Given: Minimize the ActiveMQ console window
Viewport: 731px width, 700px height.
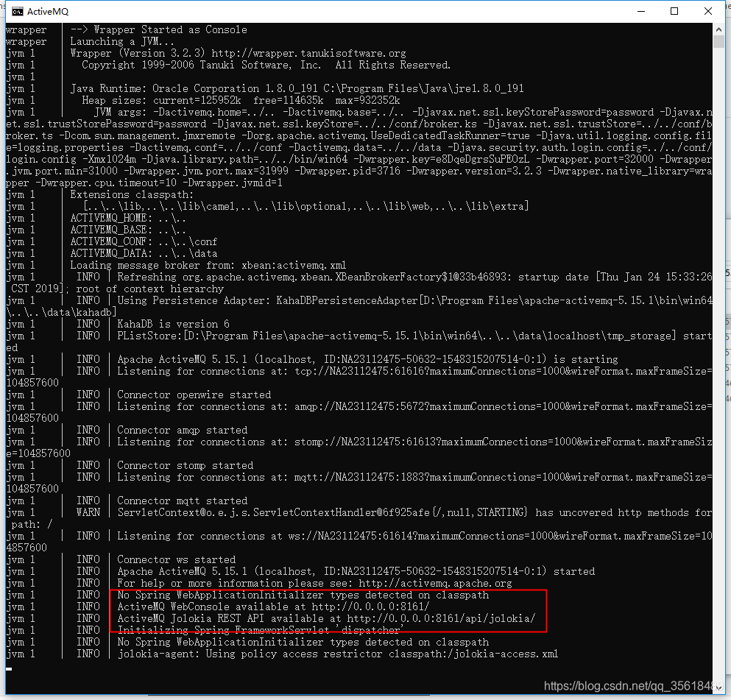Looking at the screenshot, I should 641,11.
